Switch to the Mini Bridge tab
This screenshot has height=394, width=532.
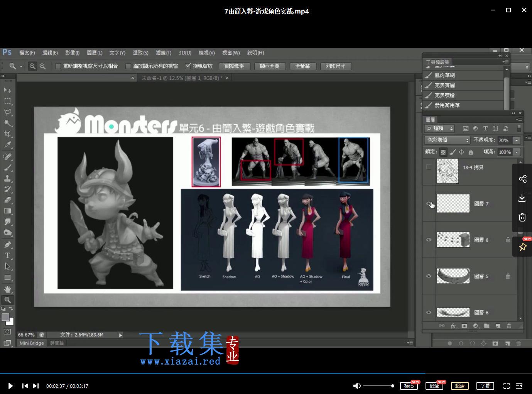[32, 343]
